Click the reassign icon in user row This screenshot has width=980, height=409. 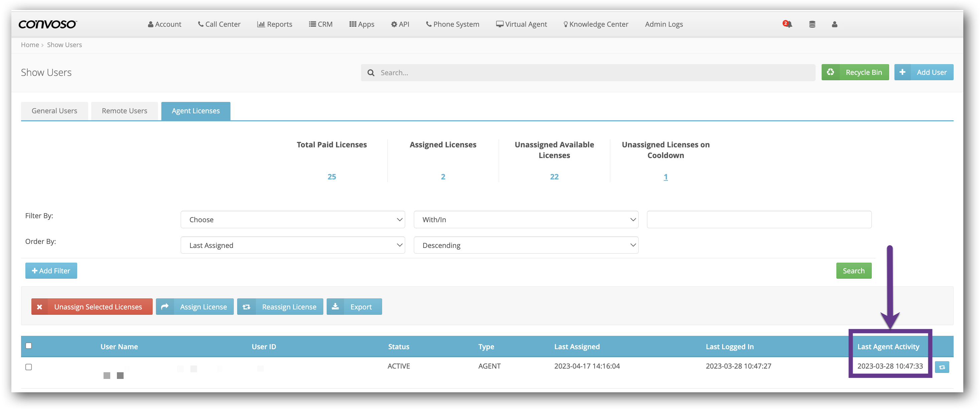[x=942, y=367]
